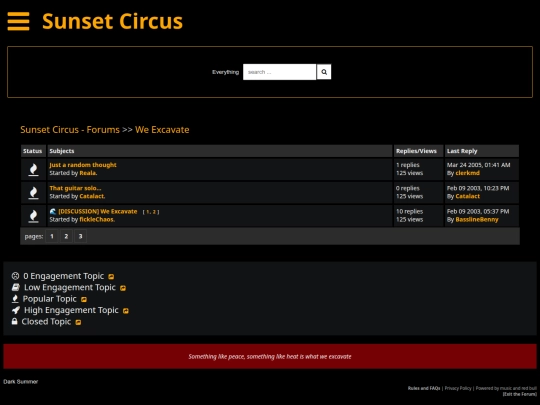Click the 'Status' column header
The height and width of the screenshot is (405, 540).
tap(33, 151)
